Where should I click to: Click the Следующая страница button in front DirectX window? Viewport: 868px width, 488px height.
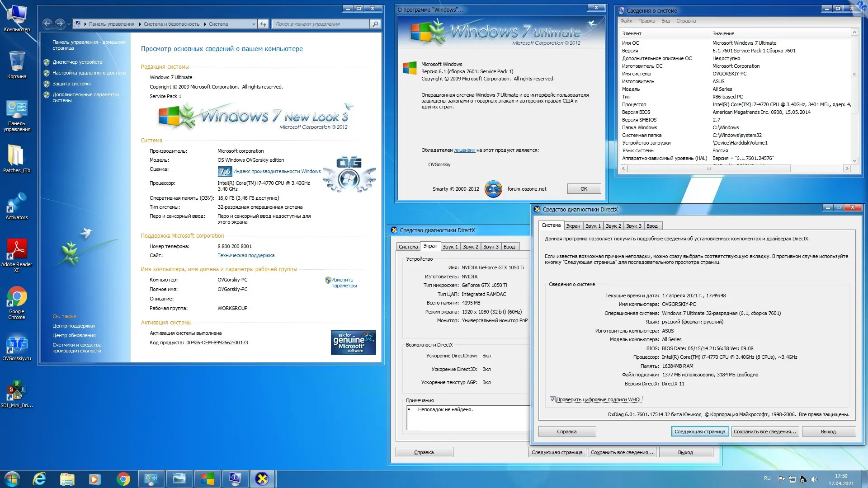pyautogui.click(x=699, y=432)
